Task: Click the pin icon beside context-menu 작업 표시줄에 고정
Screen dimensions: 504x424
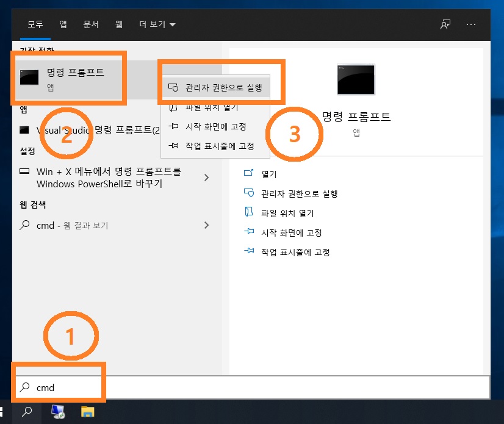Action: tap(173, 146)
